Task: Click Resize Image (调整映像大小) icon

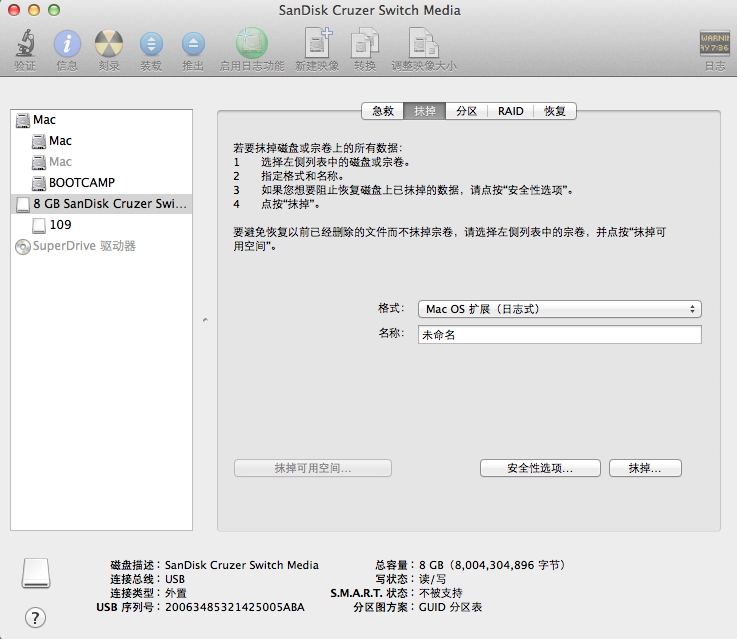Action: [423, 43]
